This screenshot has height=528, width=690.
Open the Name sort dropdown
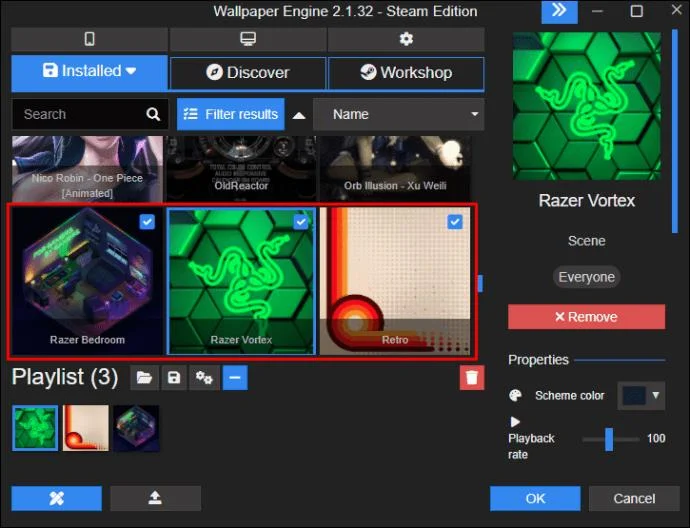click(x=399, y=114)
